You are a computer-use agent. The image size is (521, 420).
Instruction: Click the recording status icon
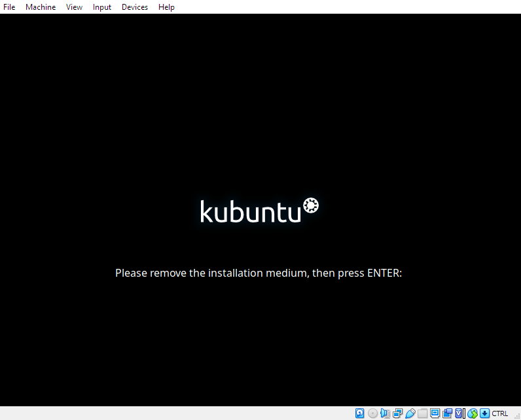tap(448, 413)
